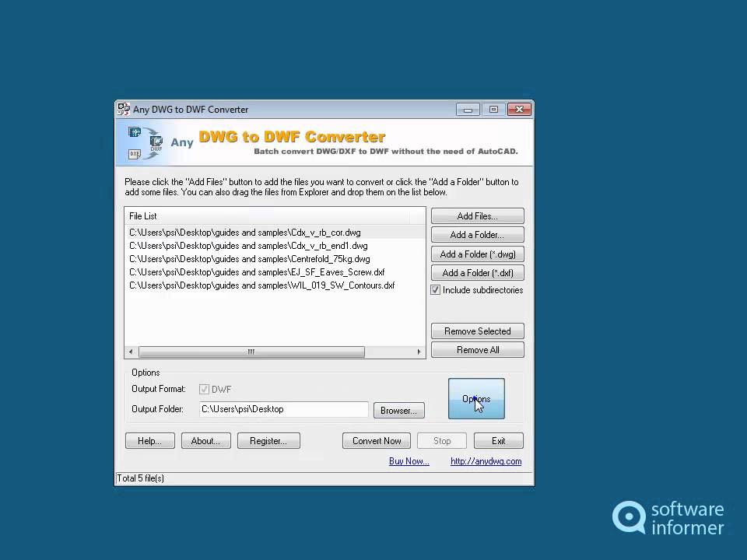Maximize the converter window

493,110
